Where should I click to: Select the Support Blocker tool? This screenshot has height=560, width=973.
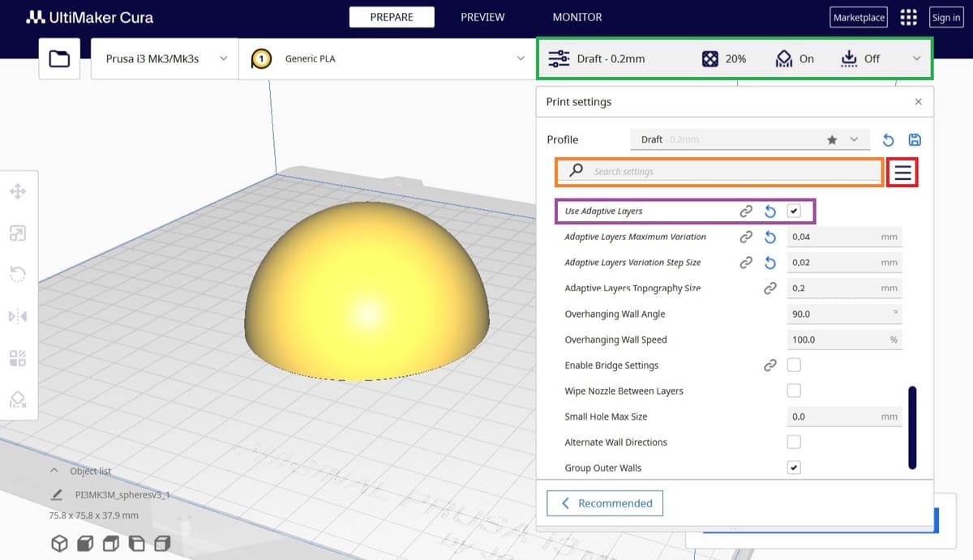tap(17, 400)
